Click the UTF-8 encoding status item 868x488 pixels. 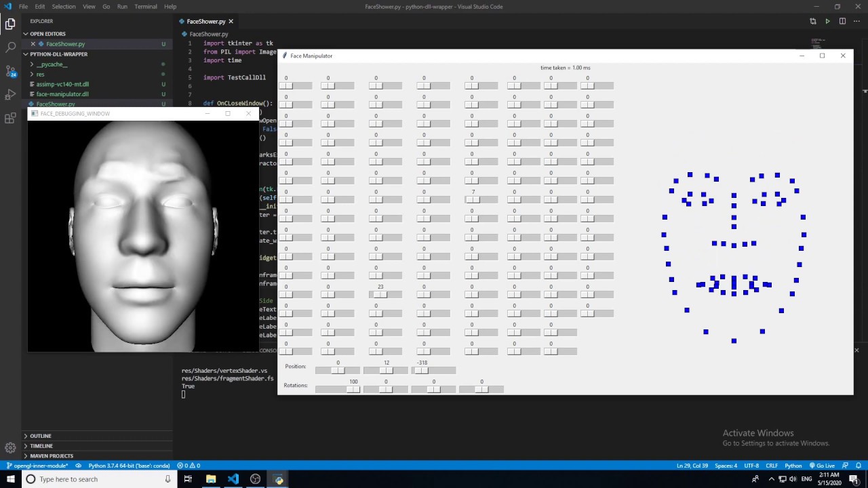coord(751,466)
